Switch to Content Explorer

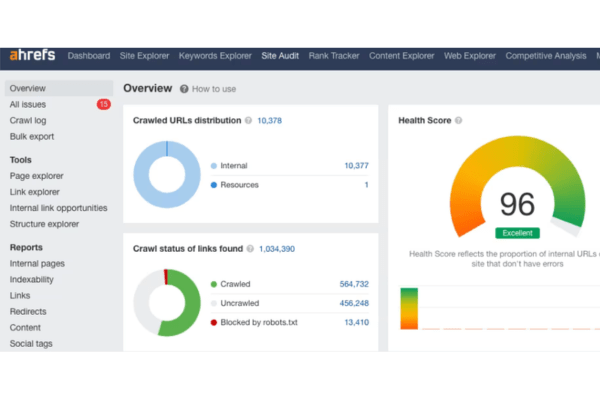[402, 56]
